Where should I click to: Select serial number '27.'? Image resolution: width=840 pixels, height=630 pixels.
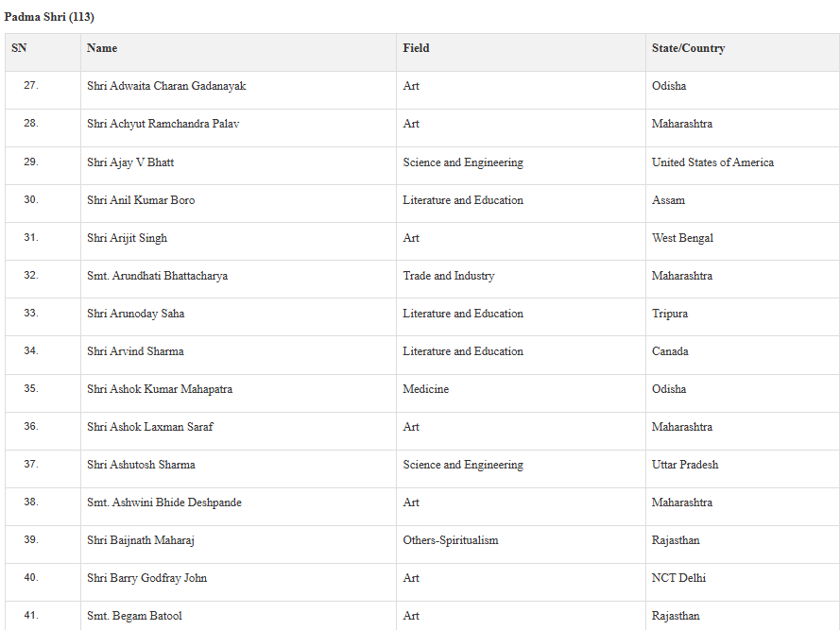(31, 85)
